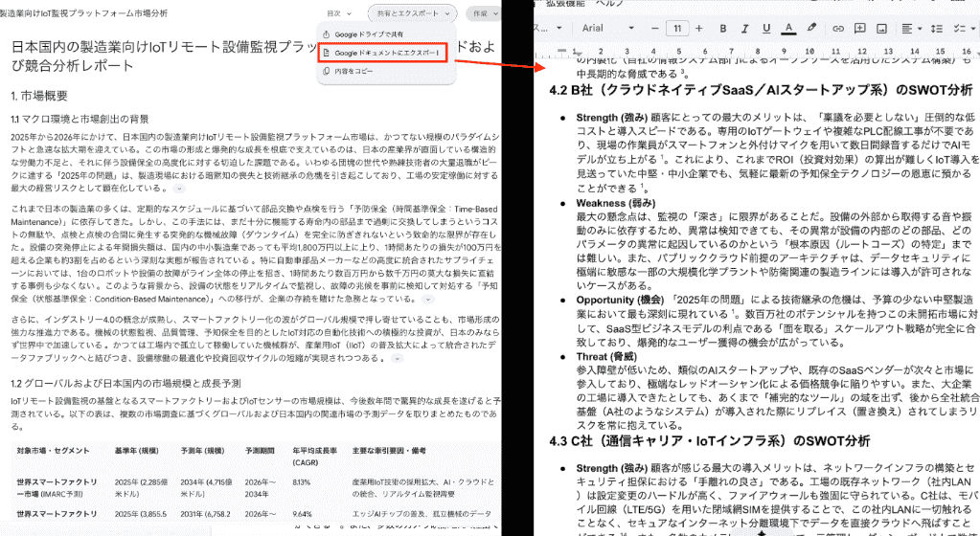Open the checklist menu dropdown arrow
Screen dimensions: 980x536
point(972,28)
